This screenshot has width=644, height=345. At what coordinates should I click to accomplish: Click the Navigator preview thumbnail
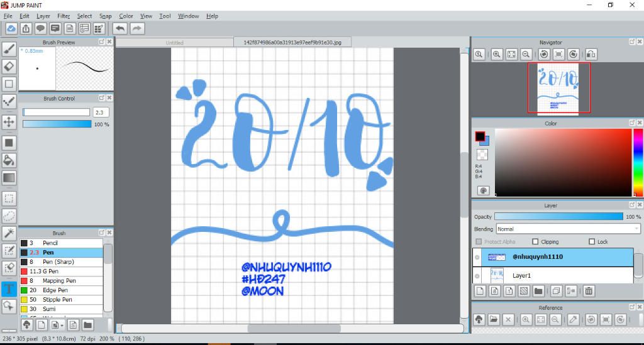pyautogui.click(x=558, y=88)
